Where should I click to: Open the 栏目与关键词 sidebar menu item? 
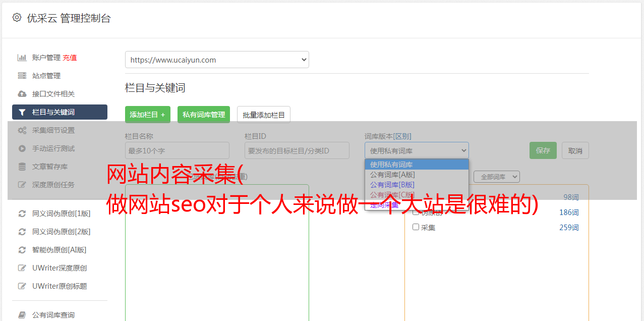click(60, 112)
